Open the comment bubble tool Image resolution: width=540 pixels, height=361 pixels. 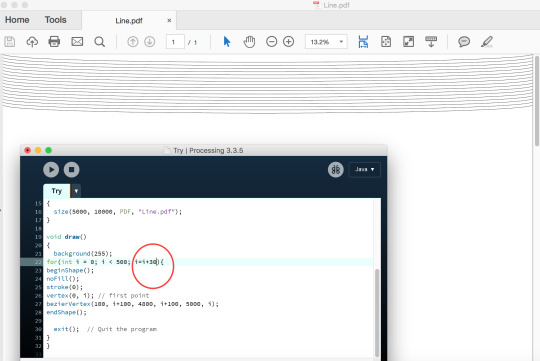[464, 42]
